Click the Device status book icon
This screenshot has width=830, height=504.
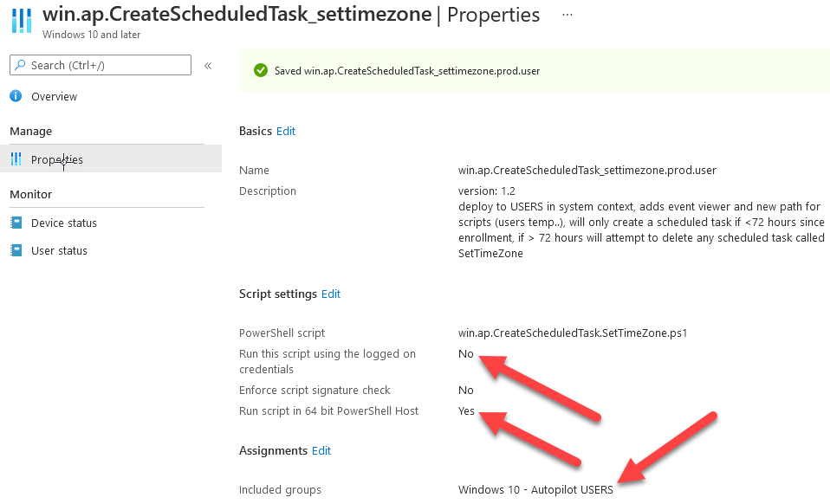(x=16, y=223)
